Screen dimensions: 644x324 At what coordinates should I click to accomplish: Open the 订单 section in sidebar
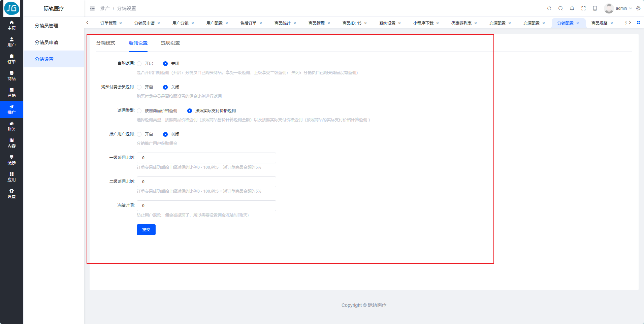click(x=11, y=59)
